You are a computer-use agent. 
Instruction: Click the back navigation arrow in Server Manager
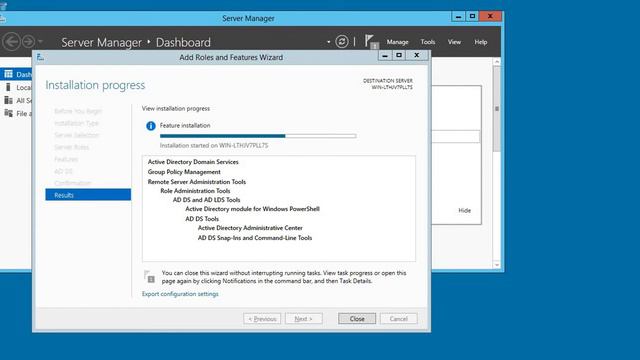(11, 42)
